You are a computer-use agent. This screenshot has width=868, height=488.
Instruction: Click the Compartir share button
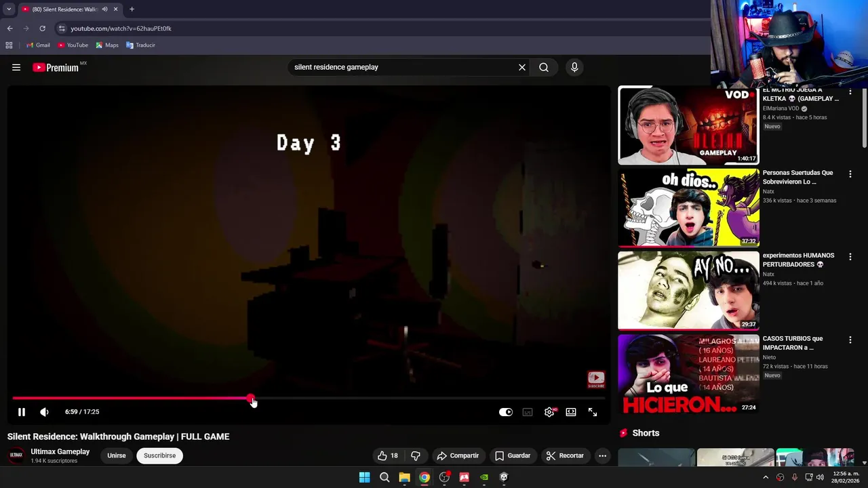[x=458, y=455]
